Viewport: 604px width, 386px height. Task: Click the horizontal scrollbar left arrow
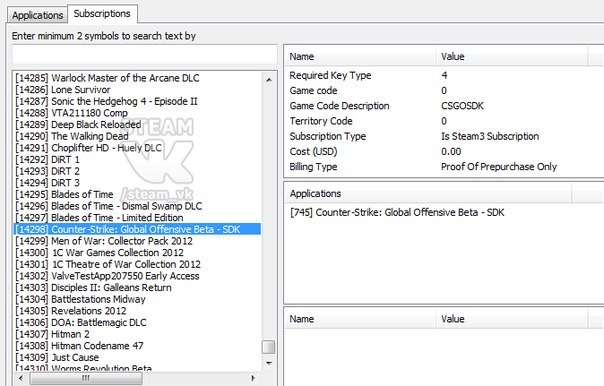21,378
